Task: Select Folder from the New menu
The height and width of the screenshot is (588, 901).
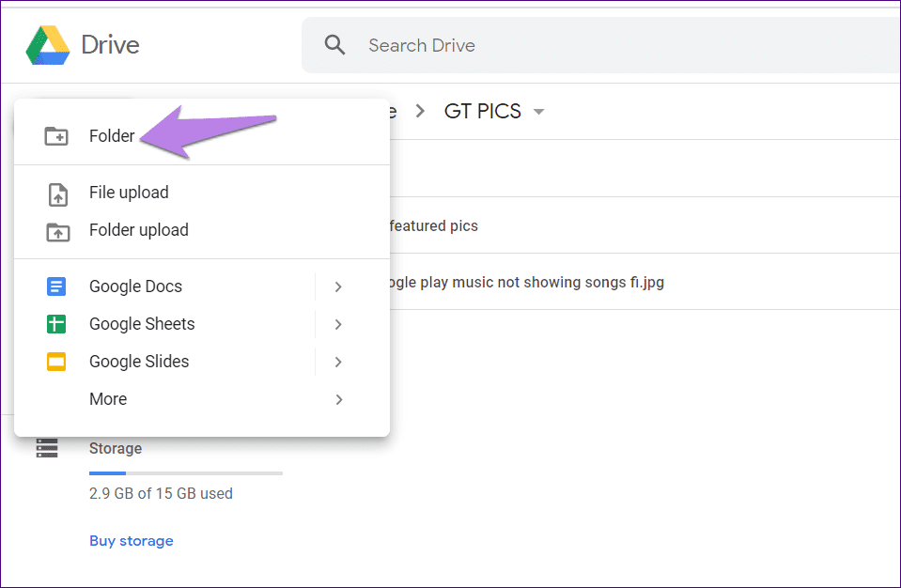Action: tap(202, 136)
